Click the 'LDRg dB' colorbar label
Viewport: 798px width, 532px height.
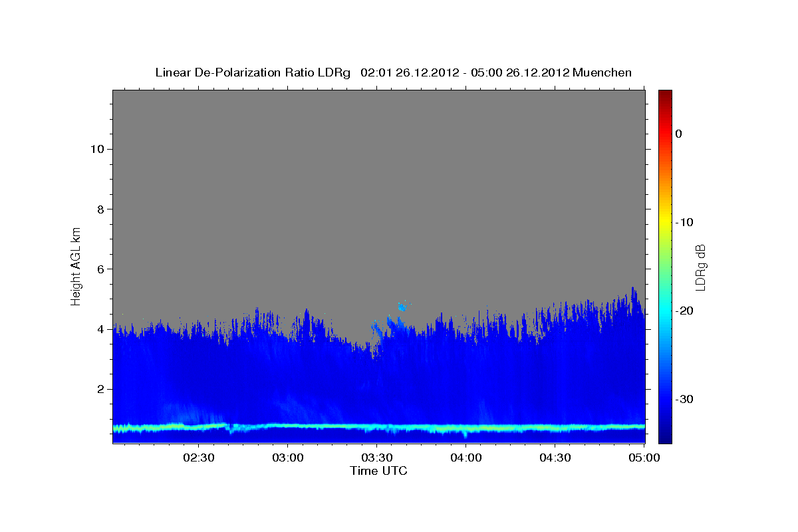pos(700,267)
